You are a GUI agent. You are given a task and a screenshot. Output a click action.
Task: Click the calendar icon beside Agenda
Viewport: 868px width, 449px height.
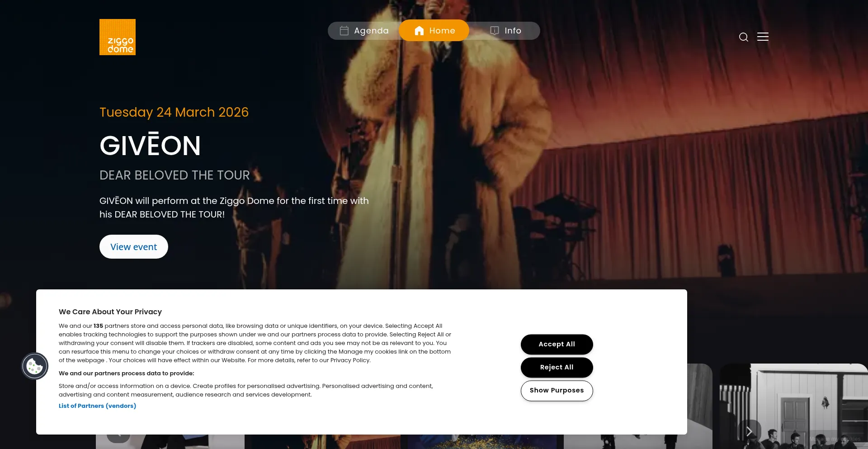point(344,31)
